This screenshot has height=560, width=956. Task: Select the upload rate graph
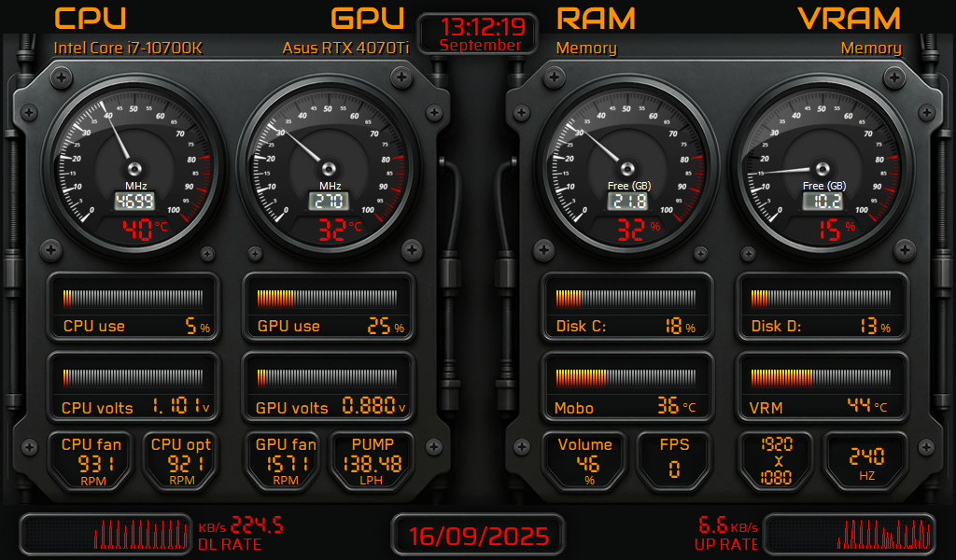coord(850,535)
